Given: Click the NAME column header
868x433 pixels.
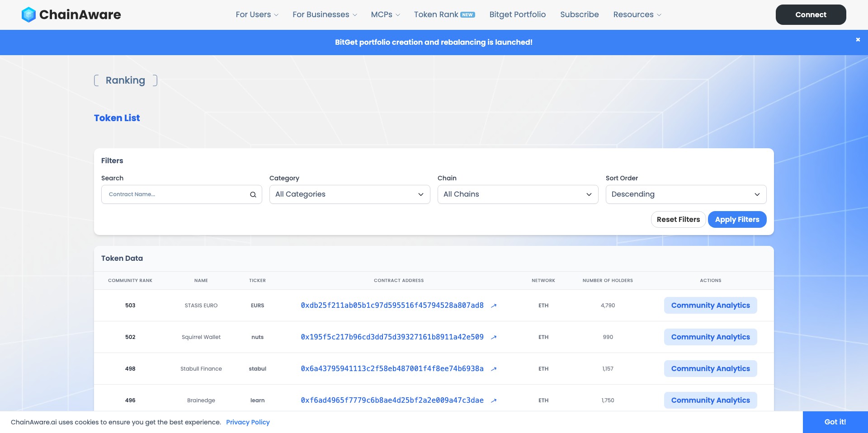Looking at the screenshot, I should [201, 281].
